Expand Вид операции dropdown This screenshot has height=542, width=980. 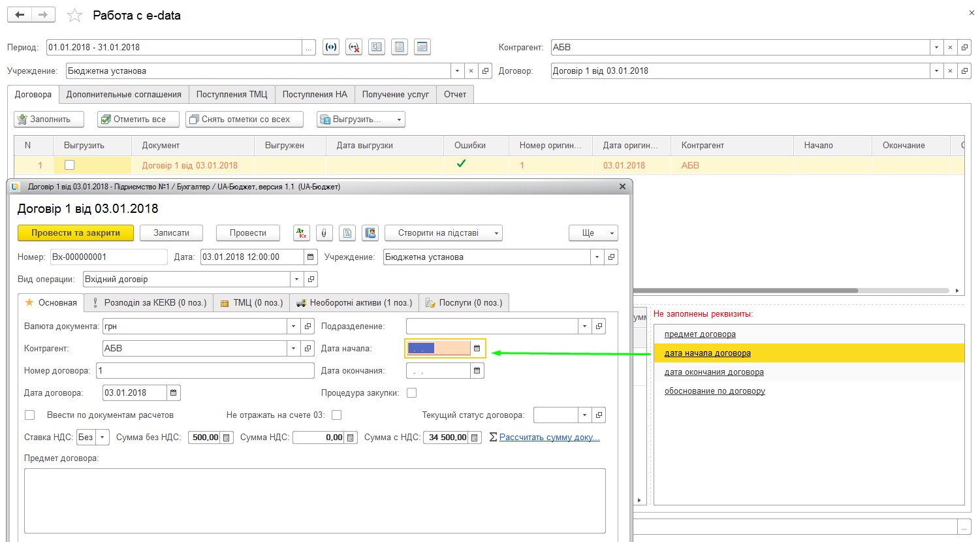[x=297, y=279]
